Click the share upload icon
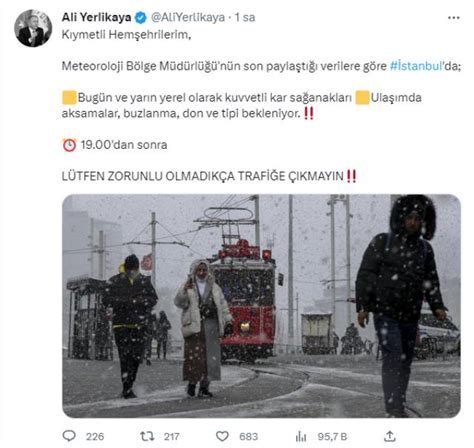 click(x=390, y=436)
